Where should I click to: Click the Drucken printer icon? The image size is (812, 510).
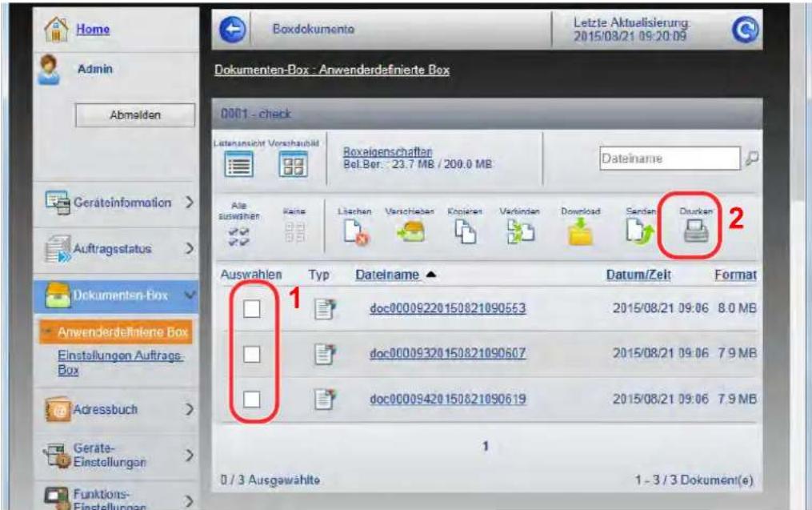point(695,231)
